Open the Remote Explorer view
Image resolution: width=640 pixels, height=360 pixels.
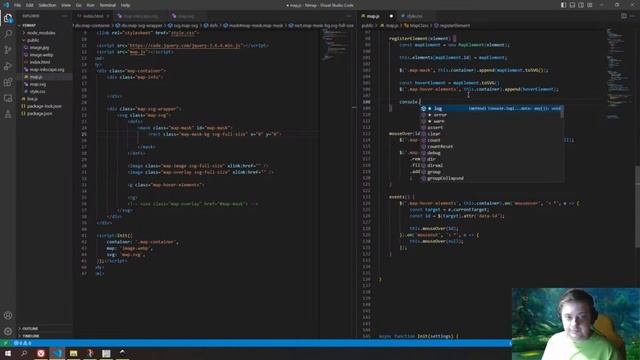tap(8, 98)
